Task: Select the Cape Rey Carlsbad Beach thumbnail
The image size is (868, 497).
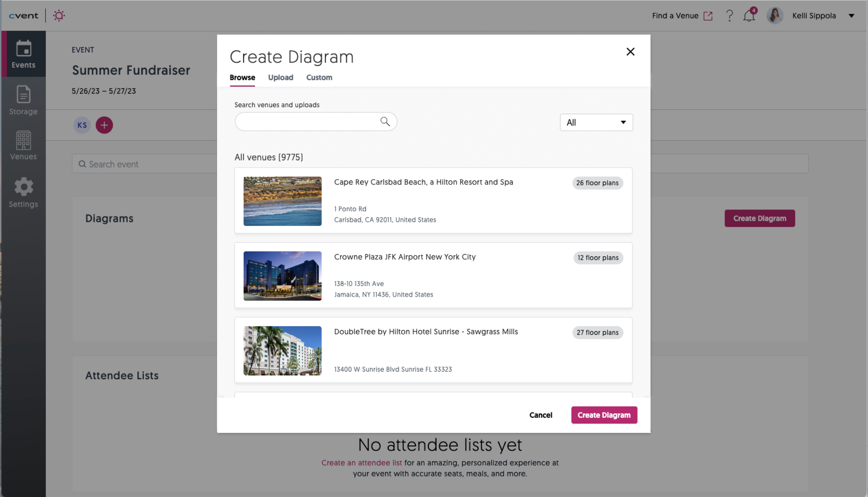Action: pos(282,201)
